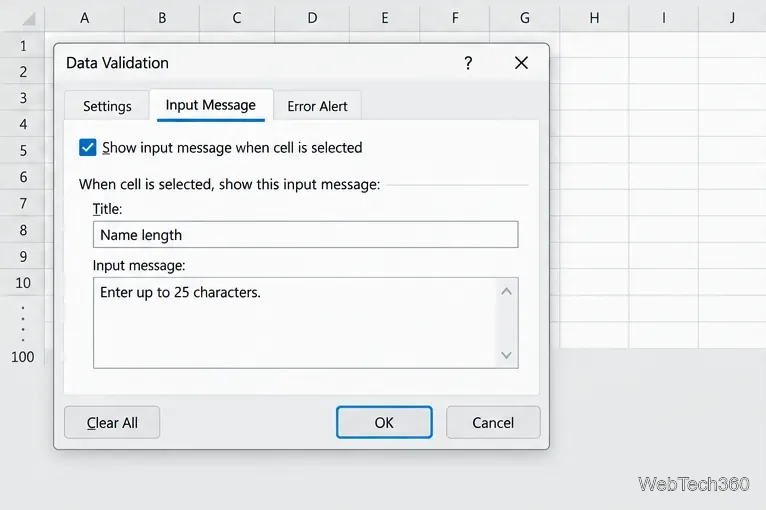
Task: Select row 7 header
Action: coord(23,203)
